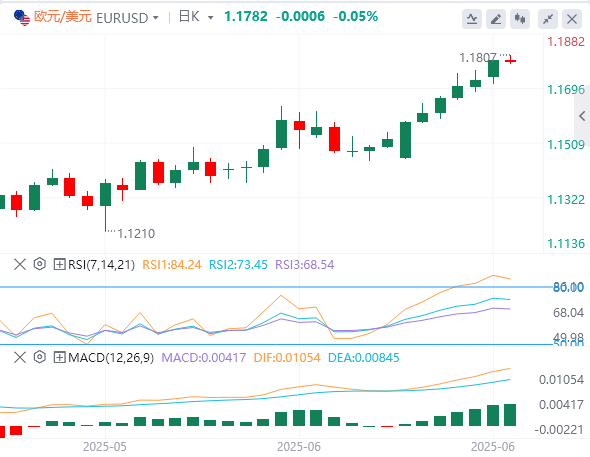This screenshot has width=590, height=457.
Task: Click the RSI1:84.24 value label
Action: coord(172,264)
